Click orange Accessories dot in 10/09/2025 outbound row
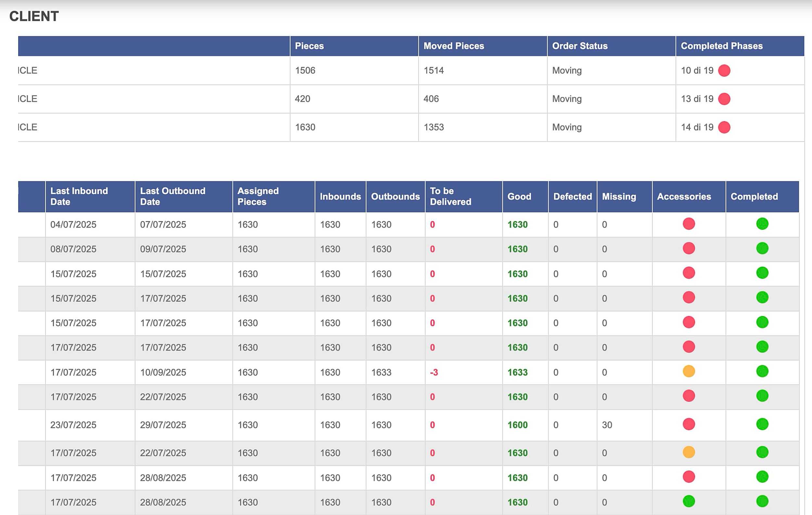This screenshot has height=515, width=812. coord(689,371)
